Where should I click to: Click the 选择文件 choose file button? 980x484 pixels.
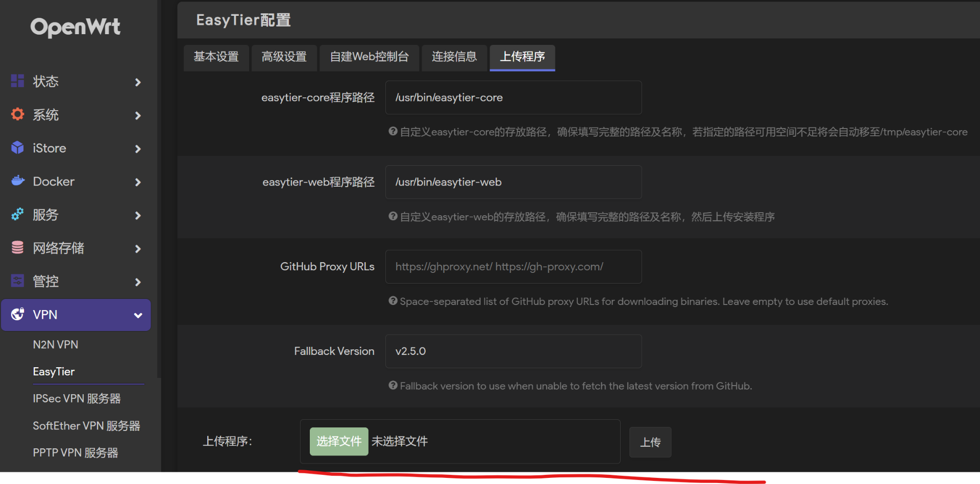(x=339, y=441)
